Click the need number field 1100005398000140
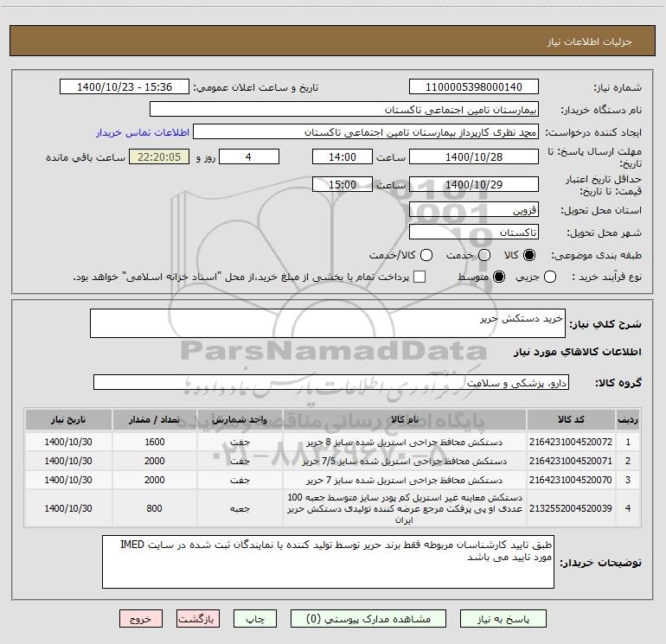This screenshot has width=666, height=644. tap(474, 87)
